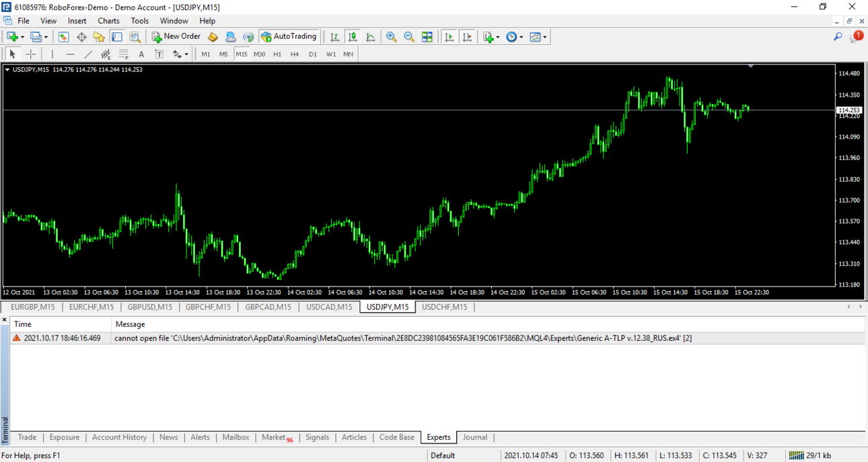Image resolution: width=868 pixels, height=462 pixels.
Task: Draw a Trendline
Action: click(x=88, y=54)
